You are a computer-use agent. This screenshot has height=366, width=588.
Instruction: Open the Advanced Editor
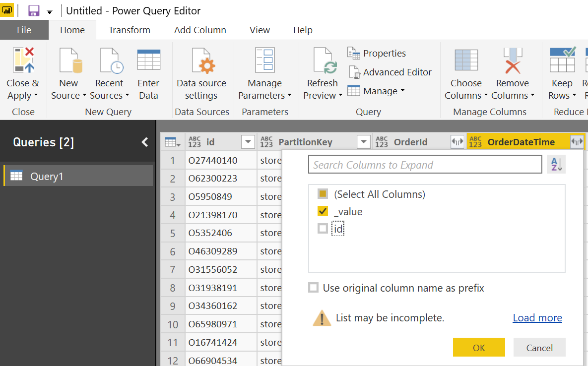[x=390, y=72]
